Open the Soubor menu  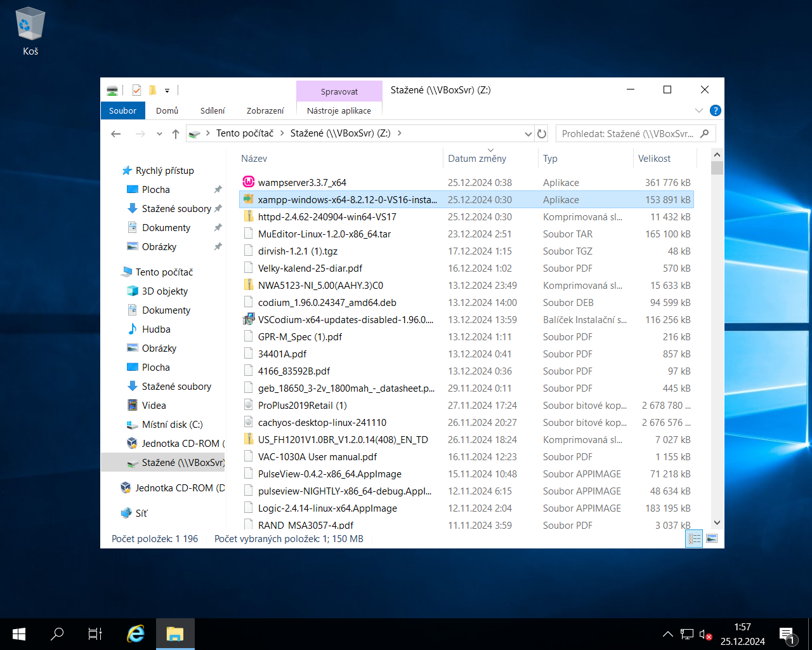[x=122, y=110]
